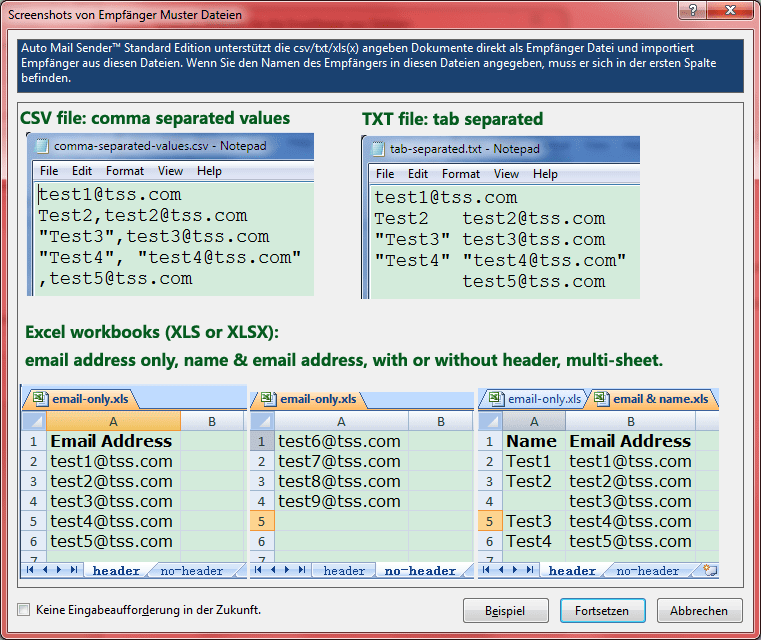
Task: Click column A header above Name cell
Action: coord(534,421)
